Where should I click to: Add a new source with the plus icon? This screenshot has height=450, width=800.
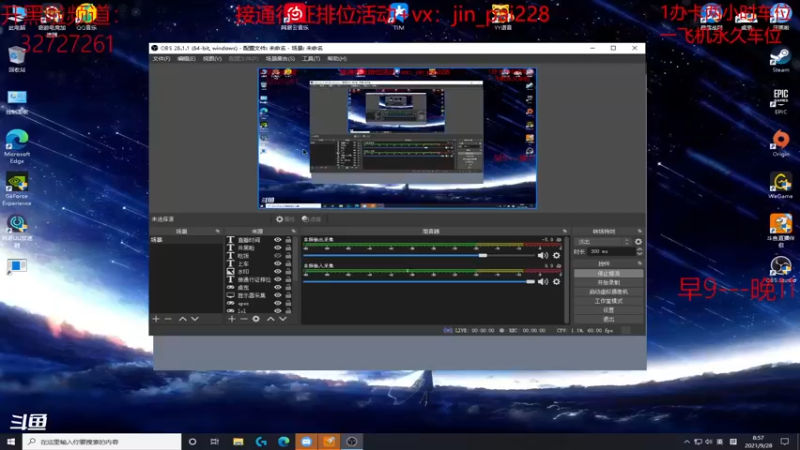(x=232, y=319)
